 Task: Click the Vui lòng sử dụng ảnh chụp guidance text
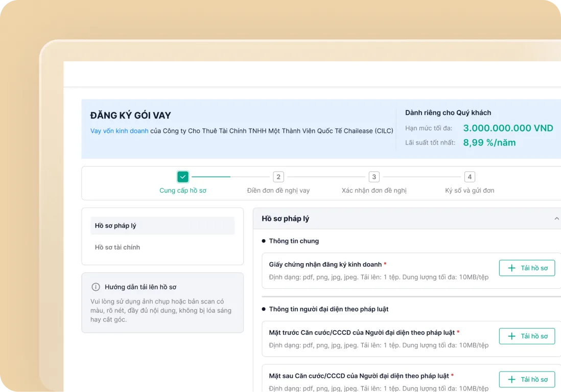coord(161,310)
